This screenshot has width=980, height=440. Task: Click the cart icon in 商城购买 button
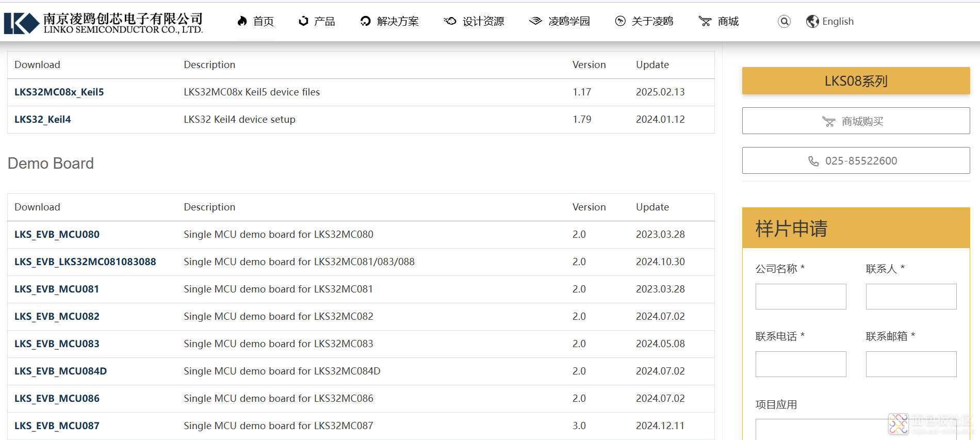click(828, 122)
